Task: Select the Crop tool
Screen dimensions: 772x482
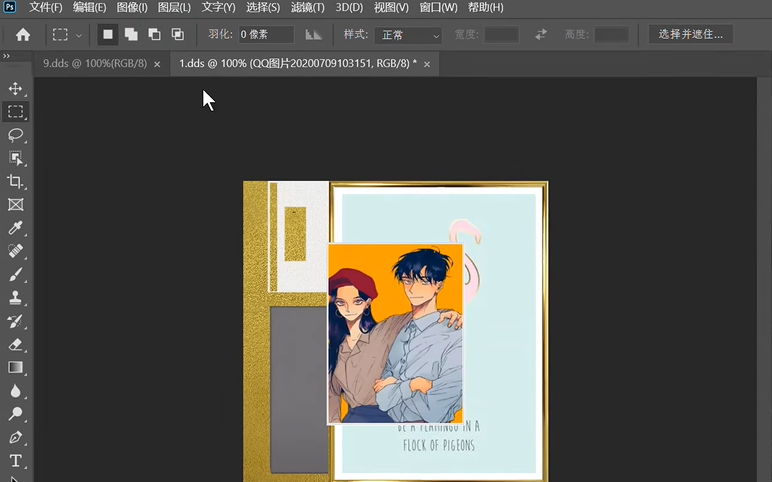Action: (15, 181)
